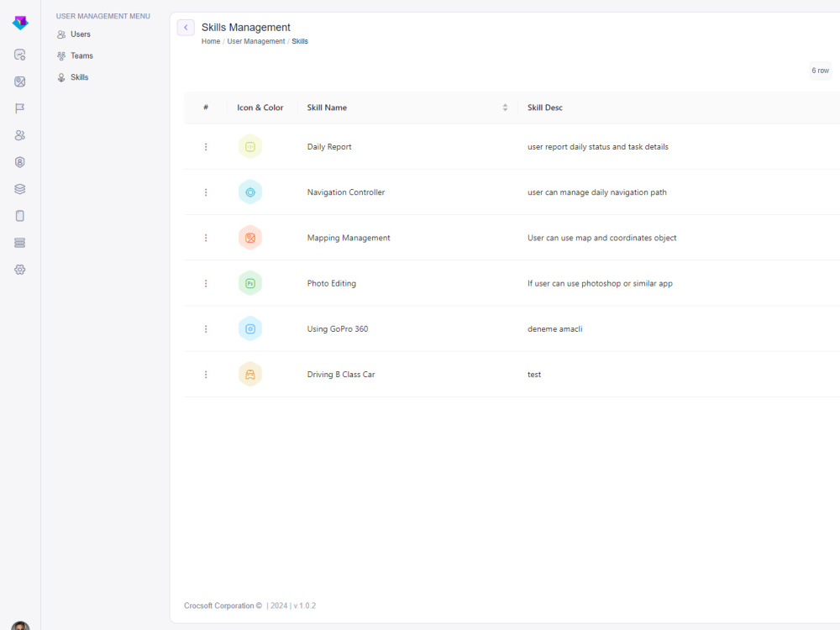Click the description 'user report daily status and task details'
This screenshot has width=840, height=630.
(x=598, y=147)
